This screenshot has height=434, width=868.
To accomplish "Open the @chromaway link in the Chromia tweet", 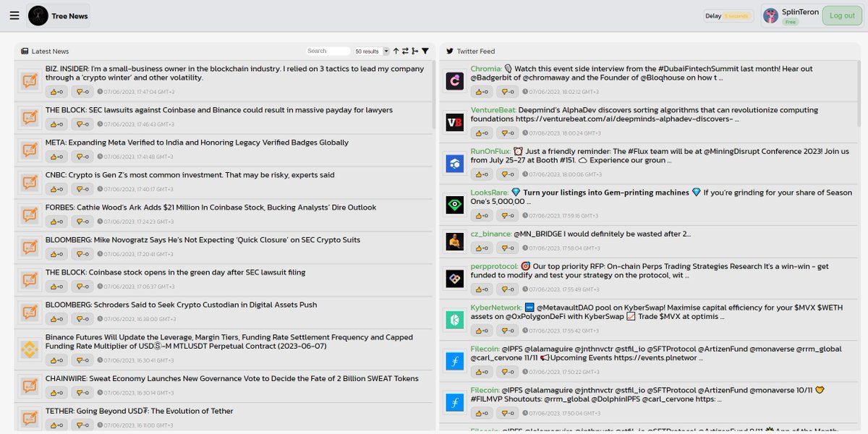I will (x=548, y=78).
